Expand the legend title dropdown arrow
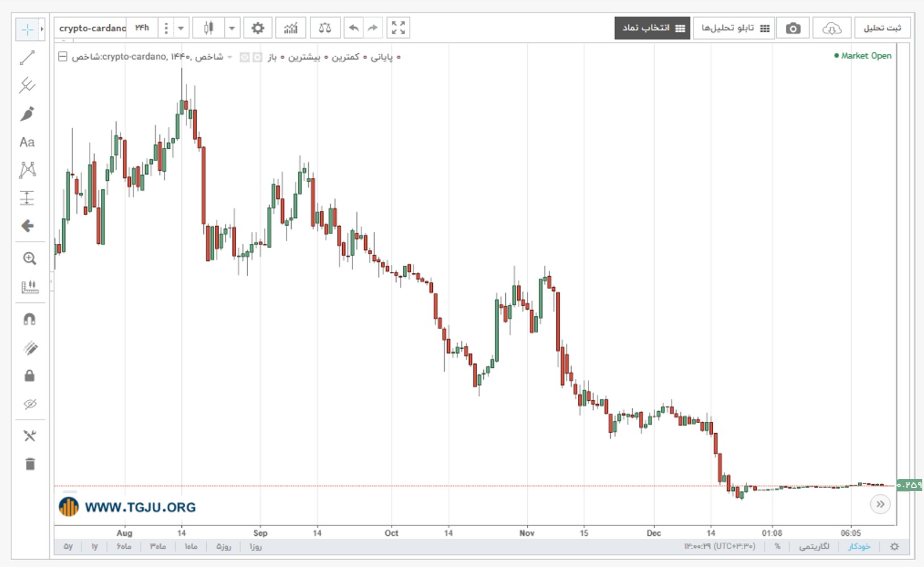 [229, 57]
